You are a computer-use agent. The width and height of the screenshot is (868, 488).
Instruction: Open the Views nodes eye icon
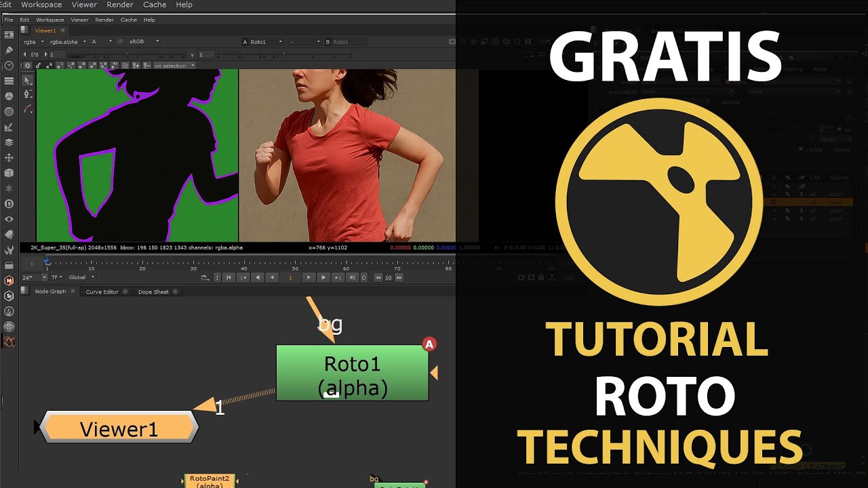tap(9, 220)
